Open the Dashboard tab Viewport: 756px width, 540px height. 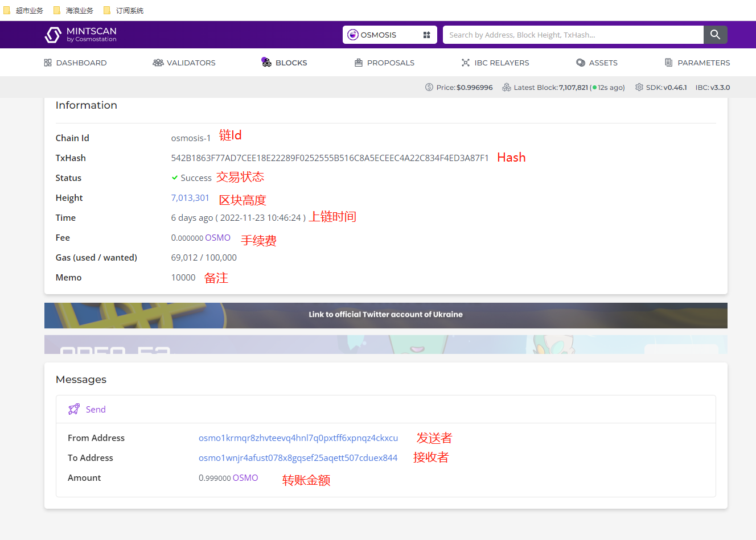pos(75,63)
